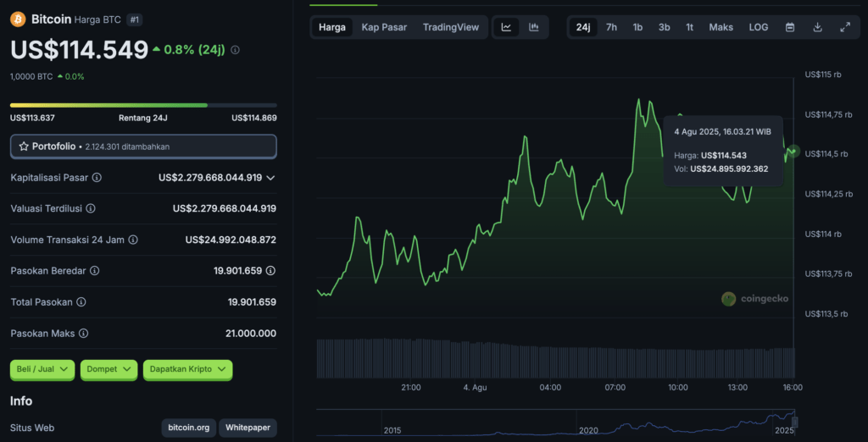868x442 pixels.
Task: Click the green data point on the price chart
Action: point(794,151)
